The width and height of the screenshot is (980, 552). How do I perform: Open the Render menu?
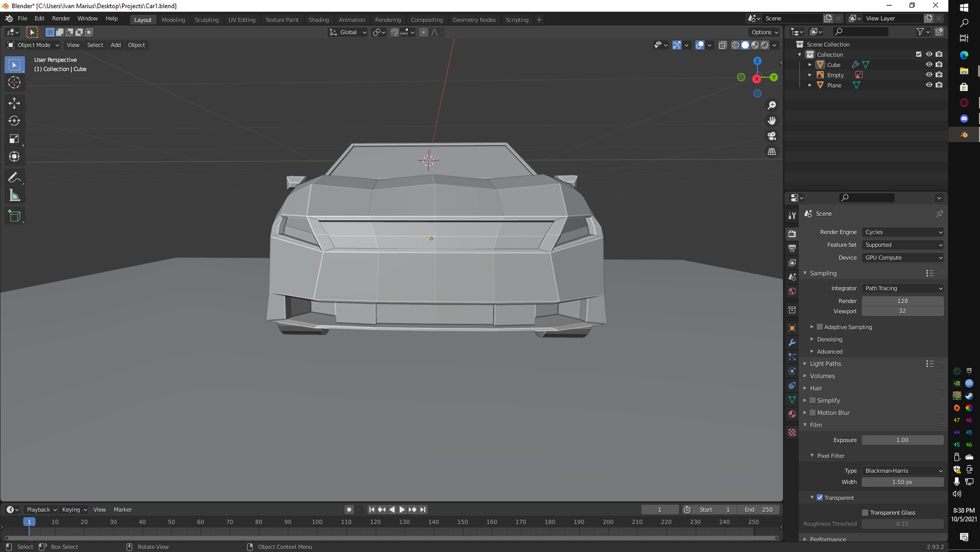[x=61, y=18]
